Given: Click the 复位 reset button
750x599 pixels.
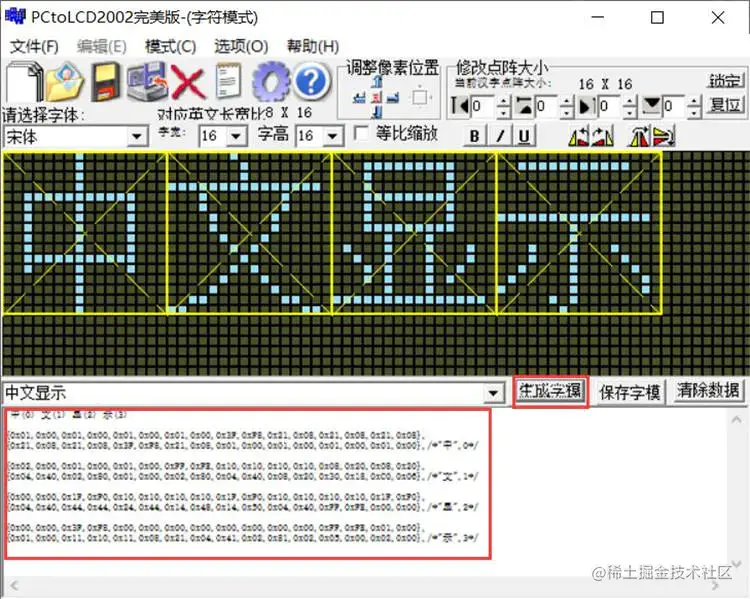Looking at the screenshot, I should coord(725,104).
